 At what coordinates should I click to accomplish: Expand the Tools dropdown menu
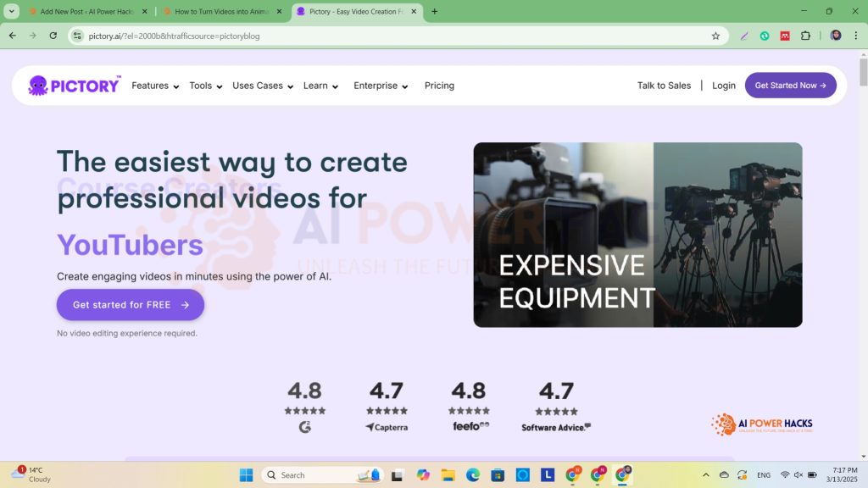pyautogui.click(x=205, y=86)
